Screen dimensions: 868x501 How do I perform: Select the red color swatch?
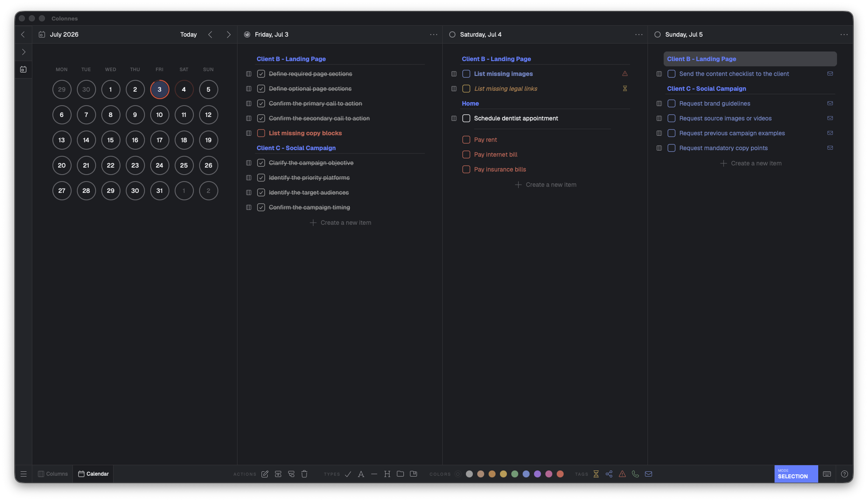click(x=560, y=474)
